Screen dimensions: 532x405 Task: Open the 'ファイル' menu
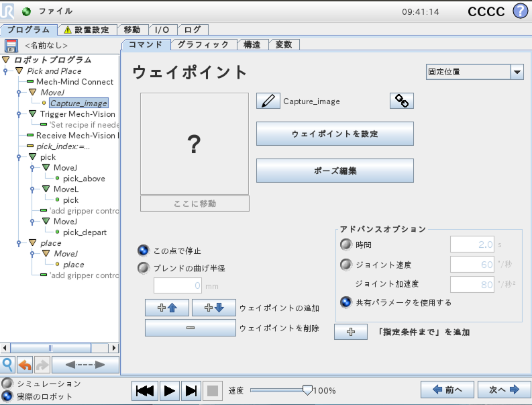(55, 11)
